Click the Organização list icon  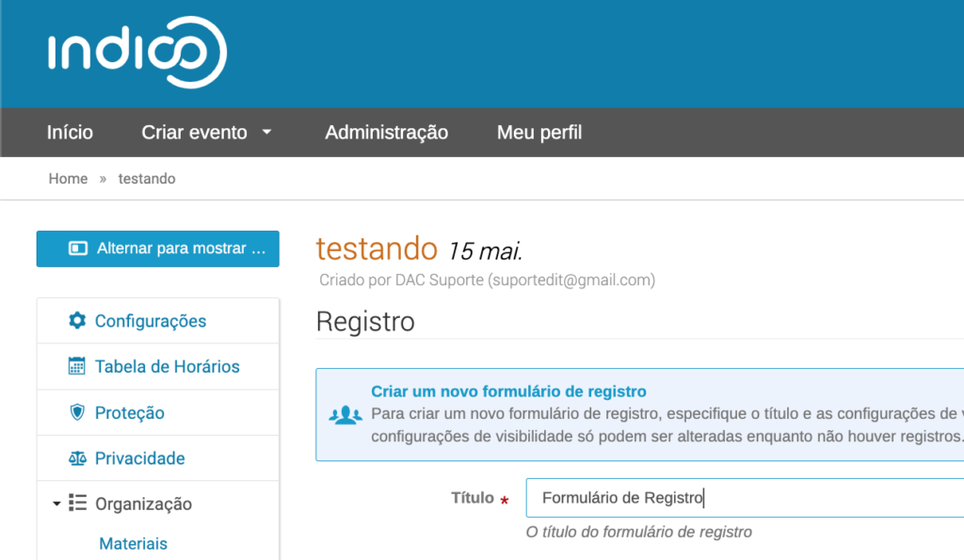(x=77, y=503)
